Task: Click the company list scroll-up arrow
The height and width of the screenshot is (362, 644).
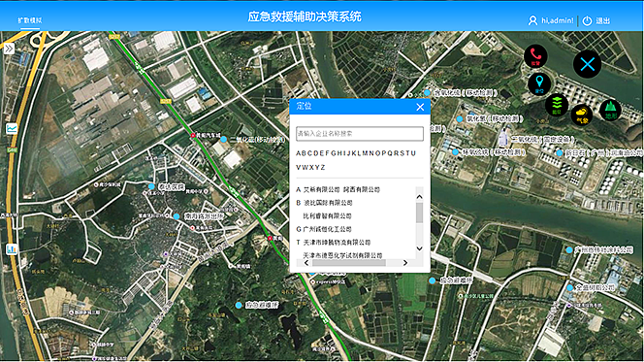Action: tap(419, 196)
